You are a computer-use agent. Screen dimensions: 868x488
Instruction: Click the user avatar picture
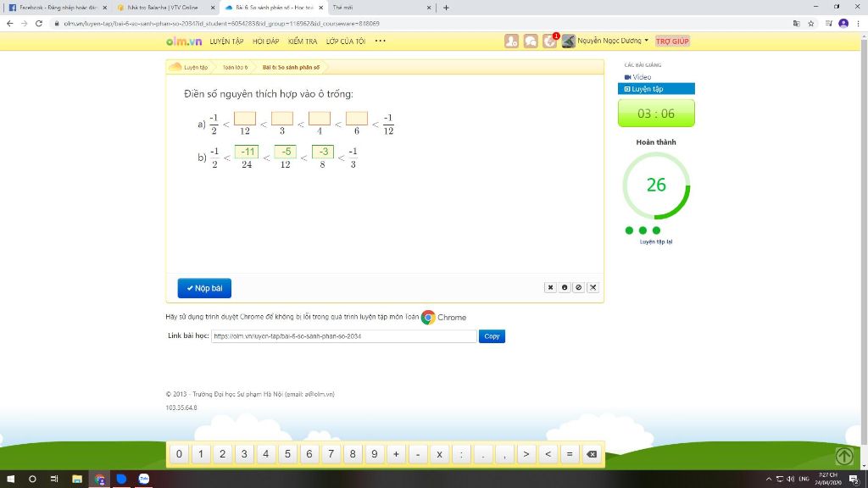[569, 41]
